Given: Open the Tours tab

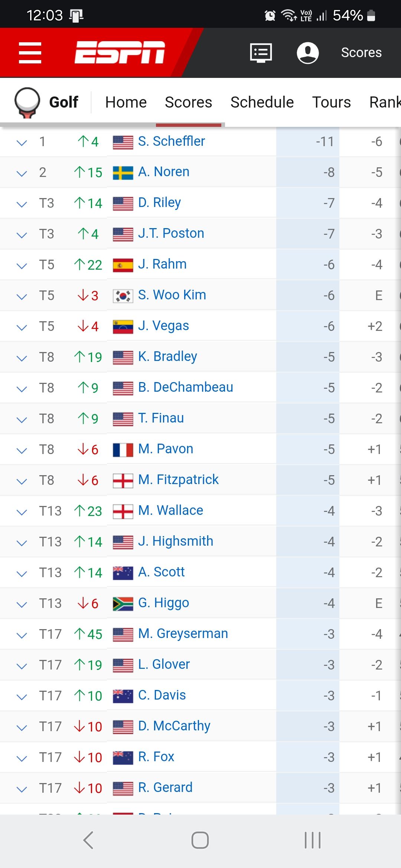Looking at the screenshot, I should pyautogui.click(x=331, y=102).
